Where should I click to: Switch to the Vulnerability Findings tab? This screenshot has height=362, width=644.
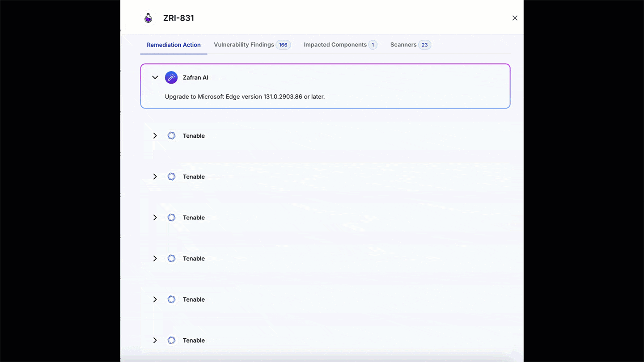coord(252,45)
